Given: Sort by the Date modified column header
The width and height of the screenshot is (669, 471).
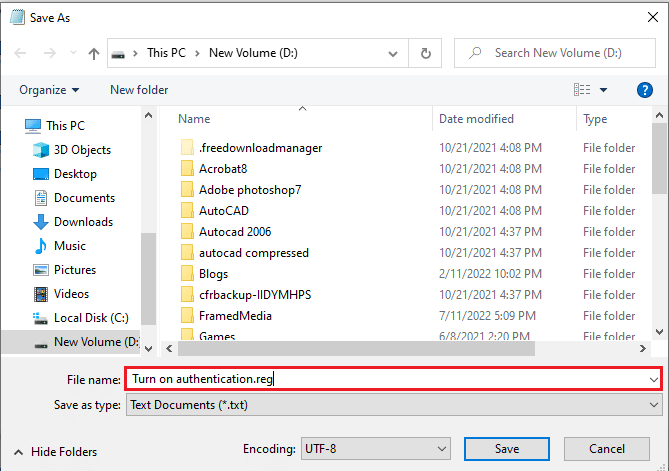Looking at the screenshot, I should coord(476,119).
